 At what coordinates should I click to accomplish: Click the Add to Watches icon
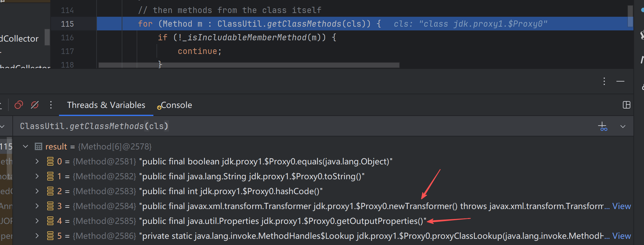tap(603, 127)
